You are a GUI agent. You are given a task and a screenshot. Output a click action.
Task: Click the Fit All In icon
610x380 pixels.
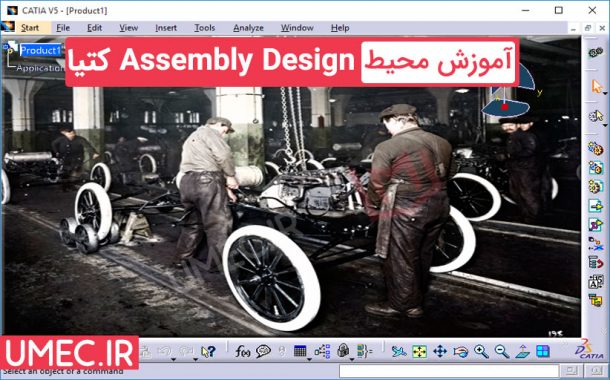pos(419,352)
